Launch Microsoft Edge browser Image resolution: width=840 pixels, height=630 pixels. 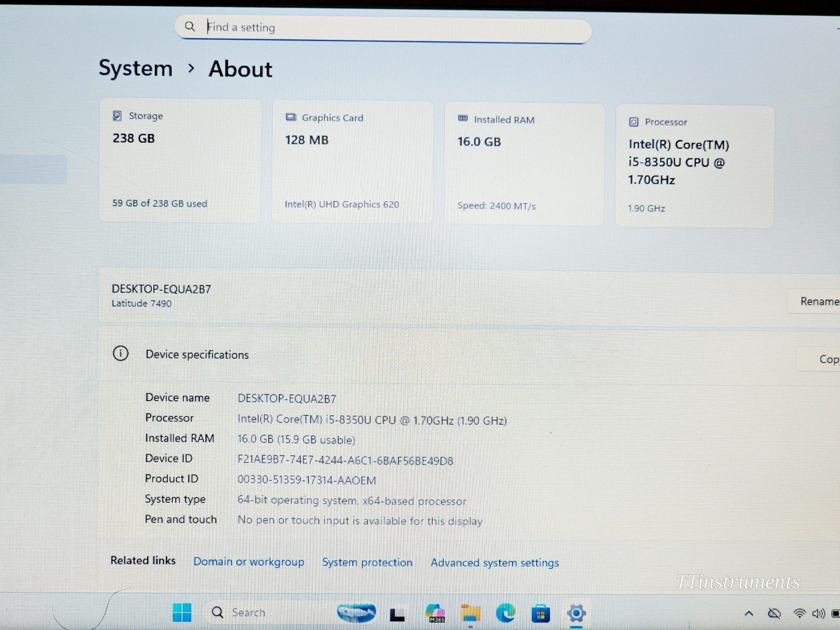506,613
